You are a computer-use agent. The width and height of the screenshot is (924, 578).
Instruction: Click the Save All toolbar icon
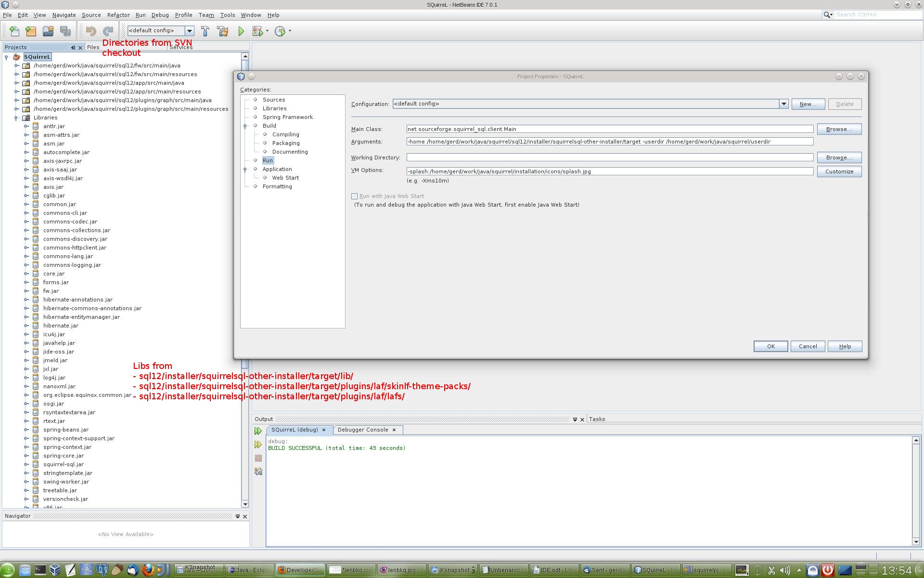tap(64, 31)
